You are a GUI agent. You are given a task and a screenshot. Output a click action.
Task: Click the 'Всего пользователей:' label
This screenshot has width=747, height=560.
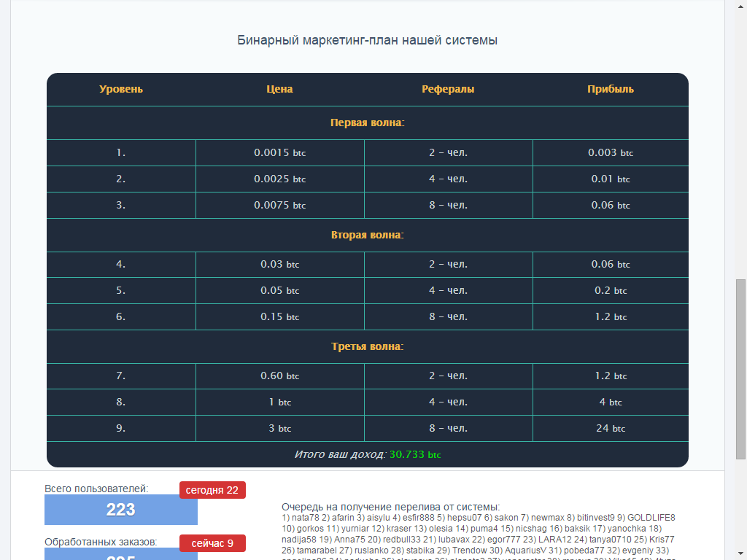coord(96,489)
